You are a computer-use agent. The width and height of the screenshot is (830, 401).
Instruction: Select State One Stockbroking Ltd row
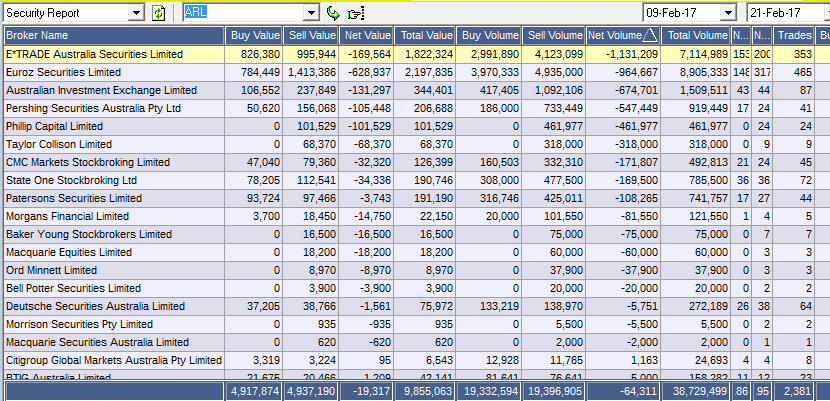click(x=415, y=180)
